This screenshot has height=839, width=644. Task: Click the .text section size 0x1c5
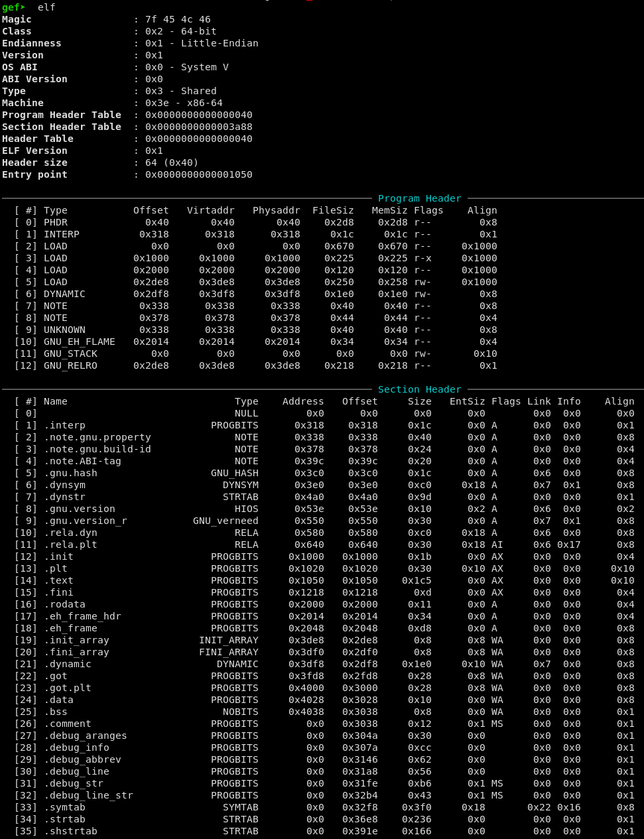[x=417, y=580]
